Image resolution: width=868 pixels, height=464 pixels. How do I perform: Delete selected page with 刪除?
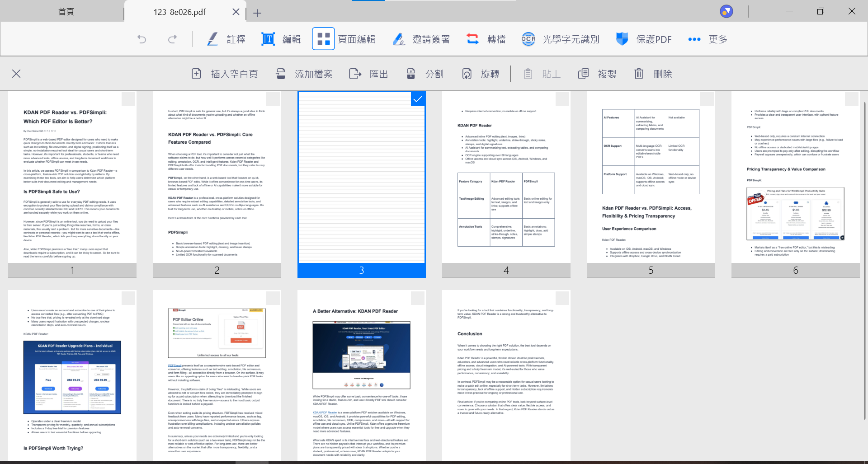click(653, 74)
